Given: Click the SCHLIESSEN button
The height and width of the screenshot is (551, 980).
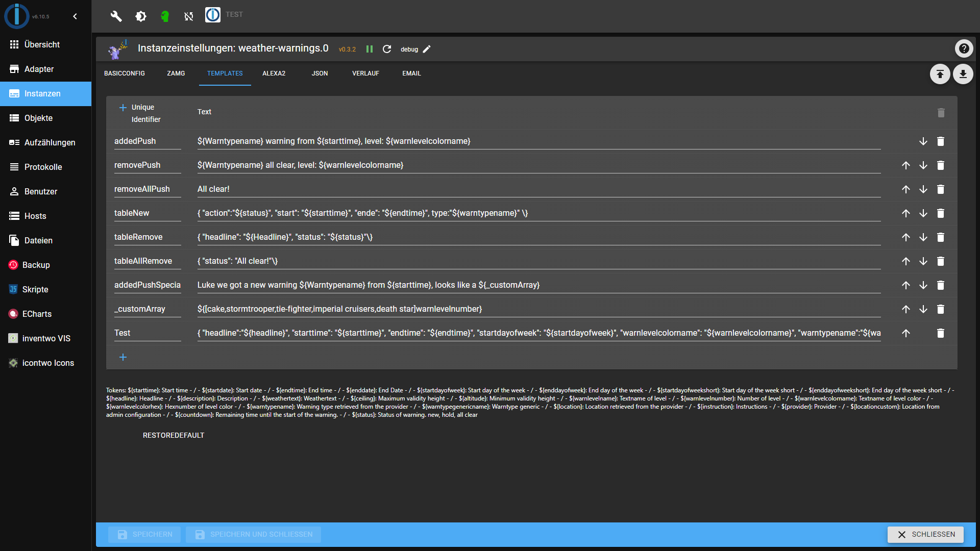Looking at the screenshot, I should click(925, 534).
